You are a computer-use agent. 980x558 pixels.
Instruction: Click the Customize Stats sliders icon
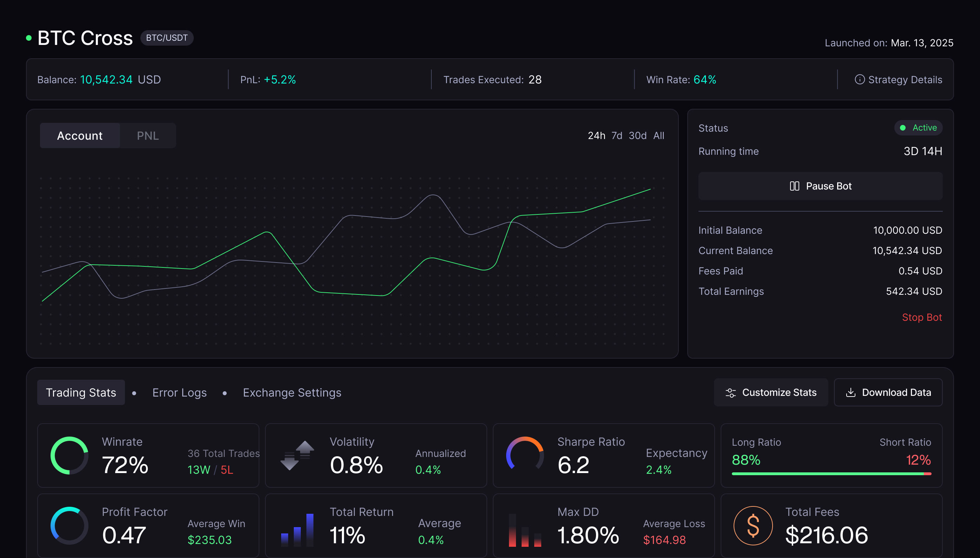[730, 393]
